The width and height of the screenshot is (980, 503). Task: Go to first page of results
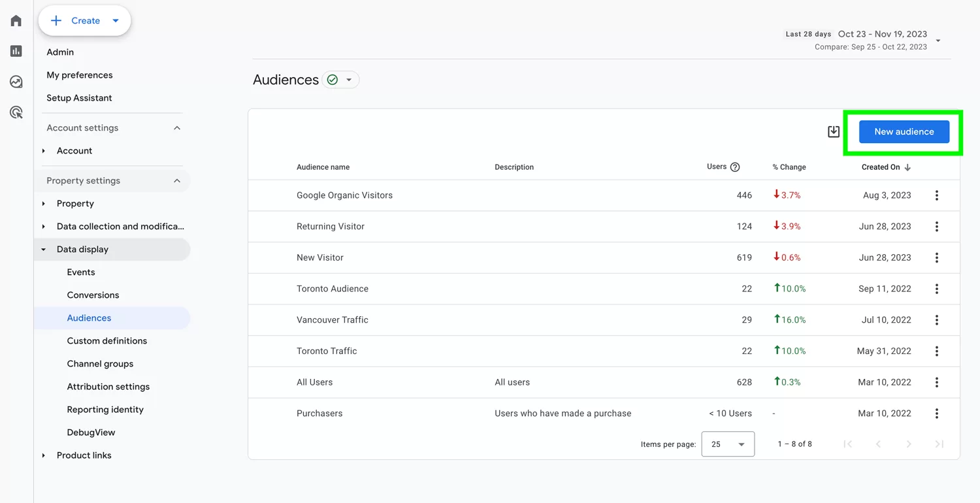coord(847,444)
